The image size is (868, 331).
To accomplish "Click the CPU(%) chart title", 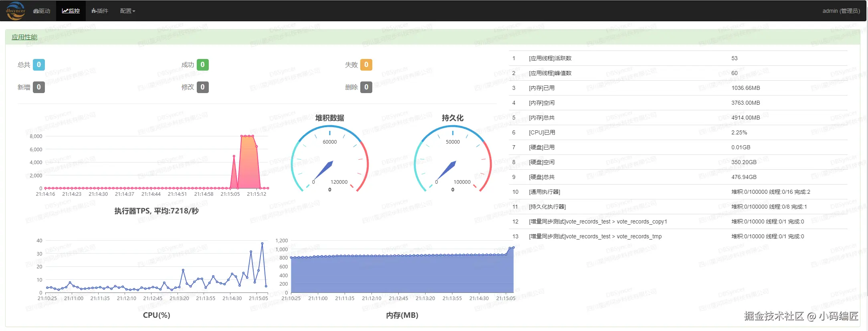I will [x=157, y=315].
